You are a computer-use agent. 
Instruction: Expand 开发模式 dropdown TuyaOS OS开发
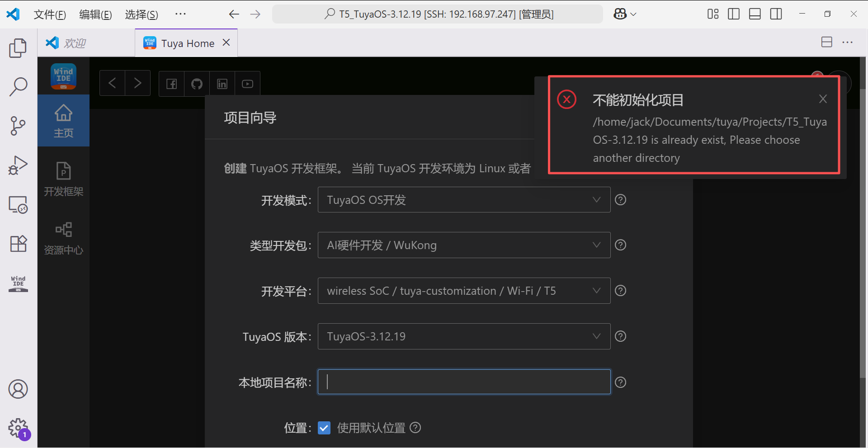point(464,200)
